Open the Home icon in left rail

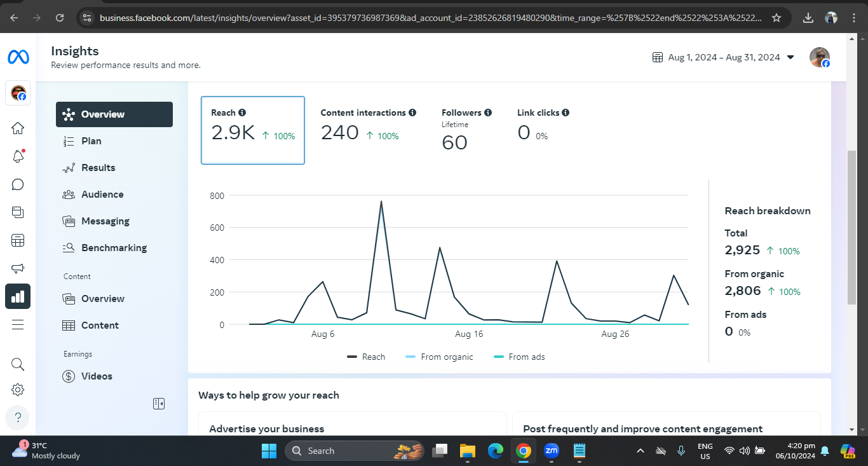(x=18, y=128)
